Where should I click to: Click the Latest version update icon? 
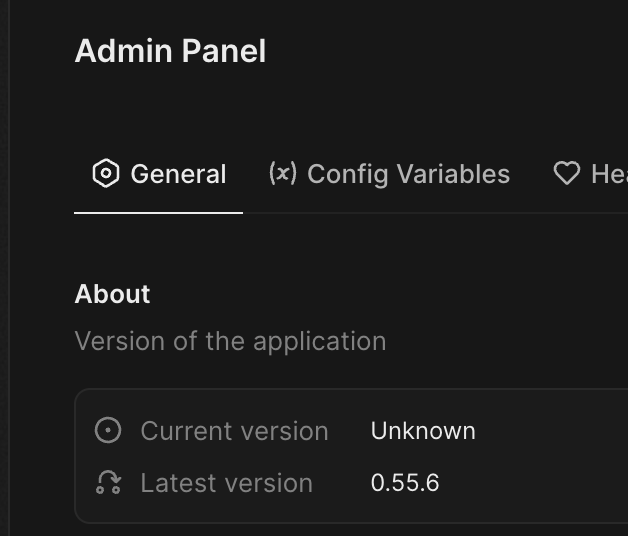pos(108,482)
